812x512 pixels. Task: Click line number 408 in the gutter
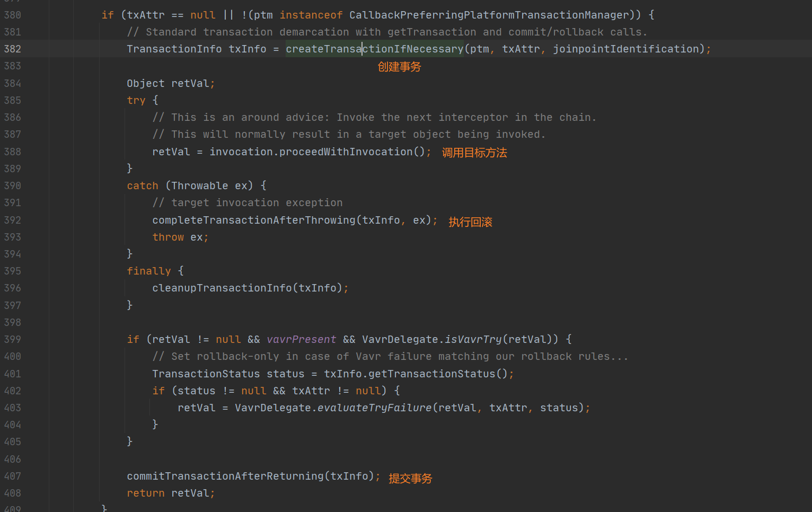coord(13,493)
